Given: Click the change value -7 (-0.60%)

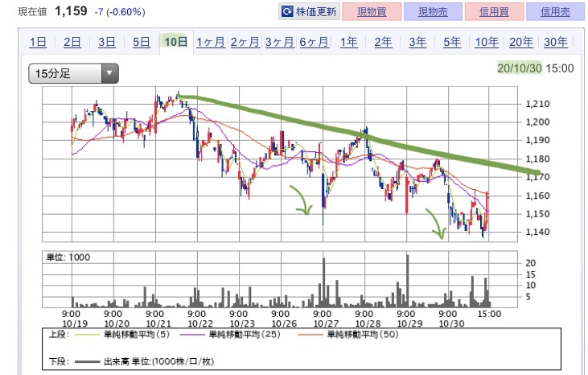Looking at the screenshot, I should [120, 12].
